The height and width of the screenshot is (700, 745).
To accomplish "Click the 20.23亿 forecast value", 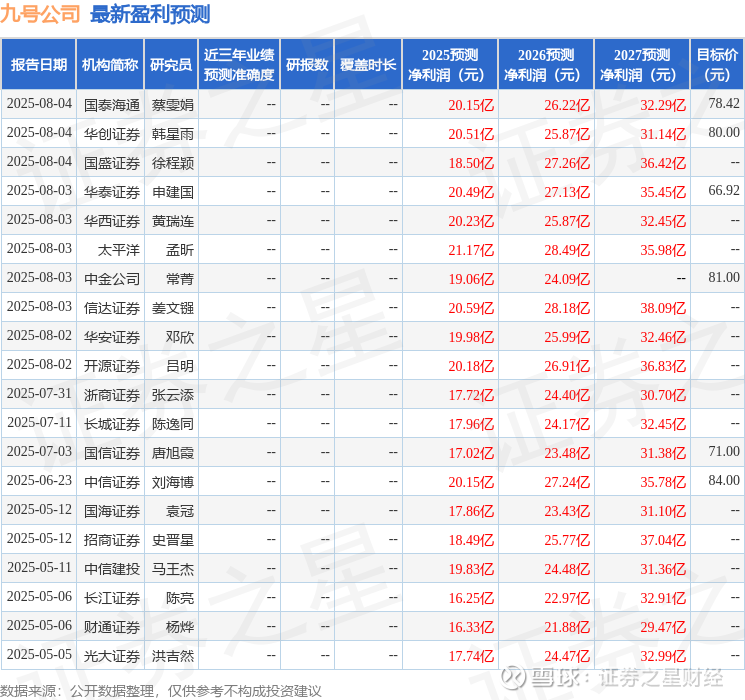I will click(x=471, y=221).
